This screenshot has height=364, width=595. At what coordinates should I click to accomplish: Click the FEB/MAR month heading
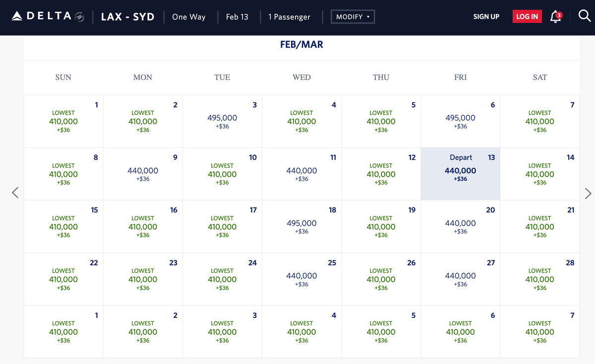point(301,44)
